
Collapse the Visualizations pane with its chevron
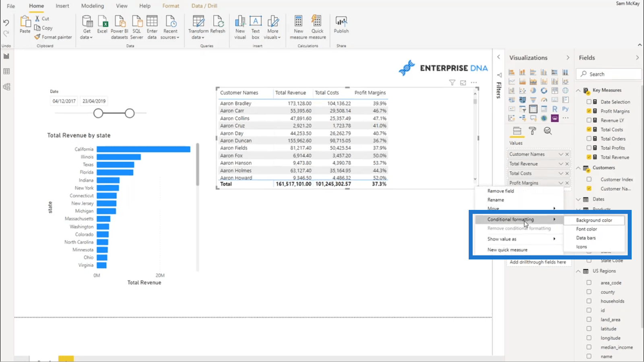point(568,58)
